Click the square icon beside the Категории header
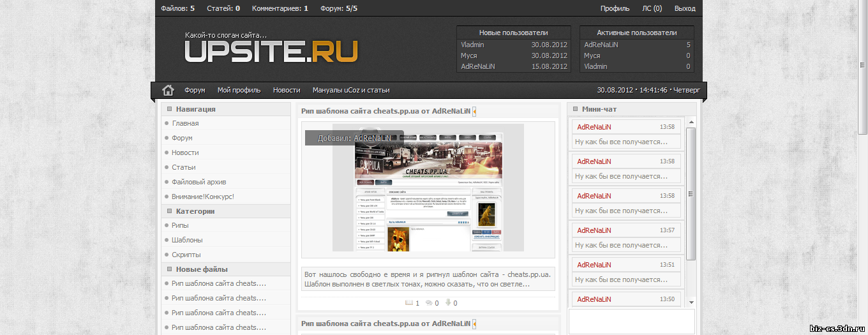Screen dimensions: 868x335 pyautogui.click(x=169, y=211)
